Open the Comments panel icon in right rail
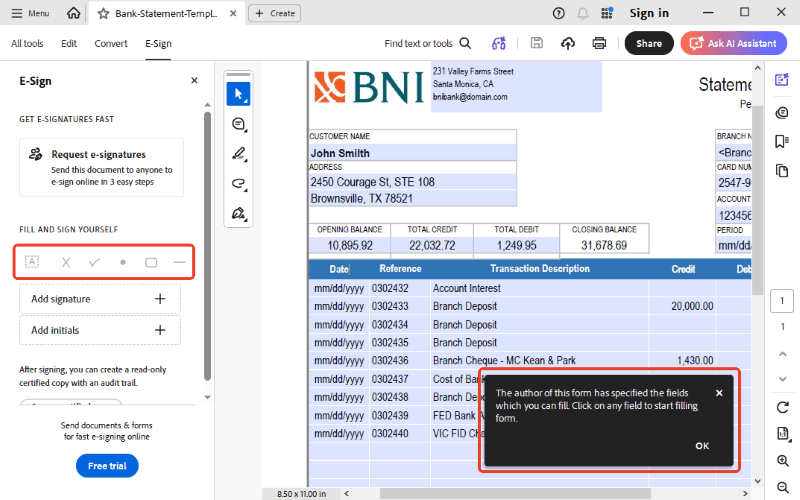The height and width of the screenshot is (500, 800). click(782, 113)
